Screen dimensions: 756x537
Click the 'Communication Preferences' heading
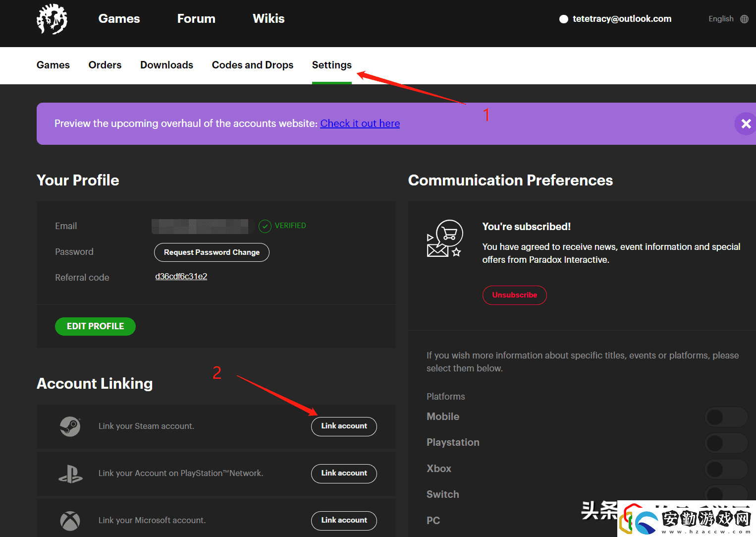[x=510, y=180]
